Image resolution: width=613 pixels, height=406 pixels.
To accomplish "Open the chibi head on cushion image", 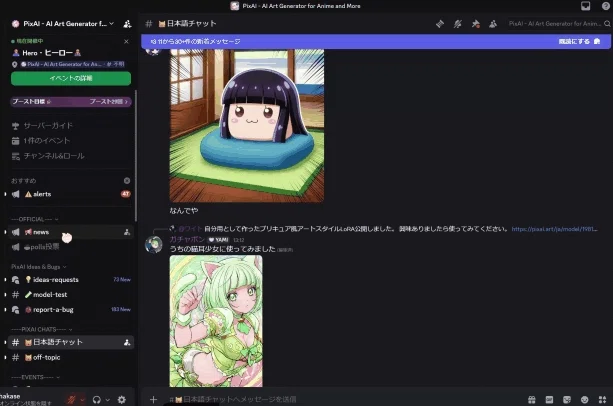I will (x=247, y=125).
